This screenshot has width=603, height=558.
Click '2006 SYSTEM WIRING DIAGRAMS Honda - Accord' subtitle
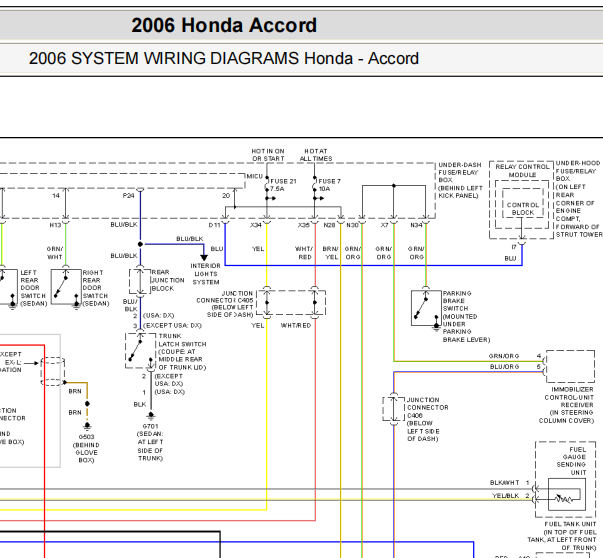coord(223,58)
